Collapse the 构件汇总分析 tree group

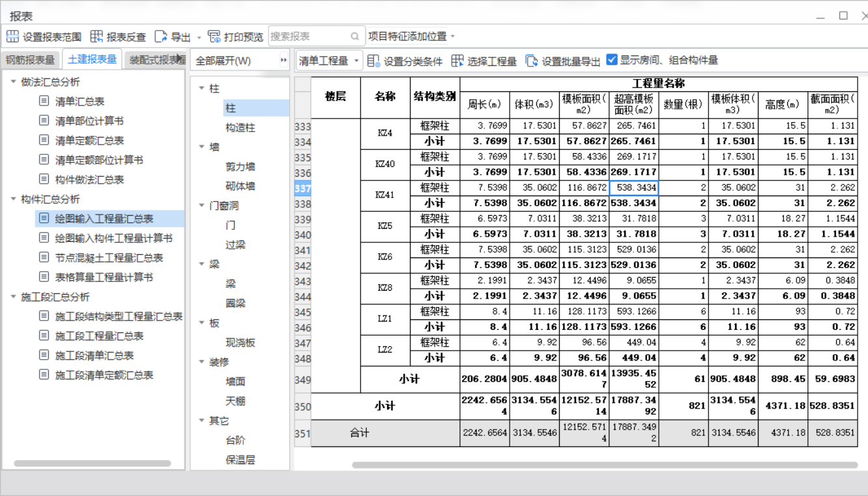tap(13, 199)
